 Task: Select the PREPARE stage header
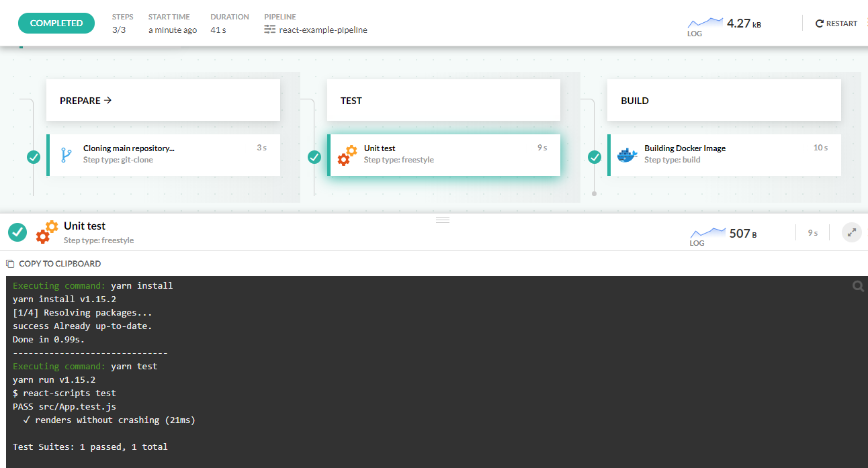click(163, 101)
